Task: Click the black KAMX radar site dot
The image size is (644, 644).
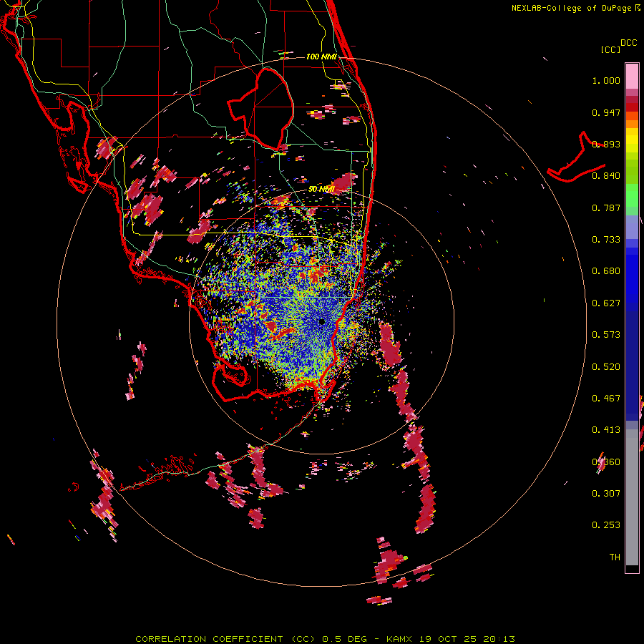Action: 321,321
